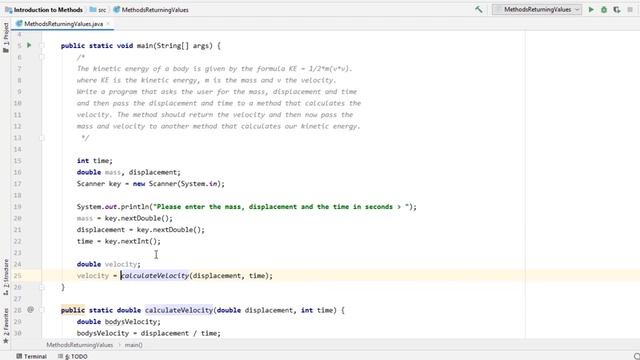Click 'double bodysVelocity;' on line 29
The width and height of the screenshot is (640, 360).
click(x=119, y=322)
